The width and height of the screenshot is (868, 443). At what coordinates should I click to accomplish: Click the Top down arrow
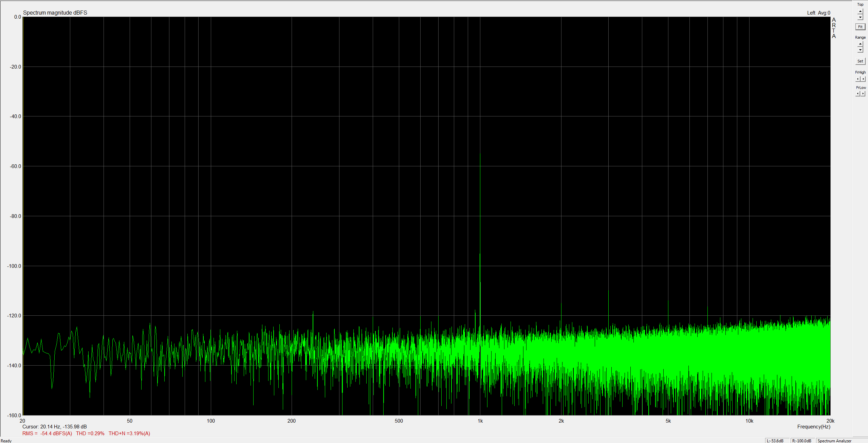click(x=860, y=17)
